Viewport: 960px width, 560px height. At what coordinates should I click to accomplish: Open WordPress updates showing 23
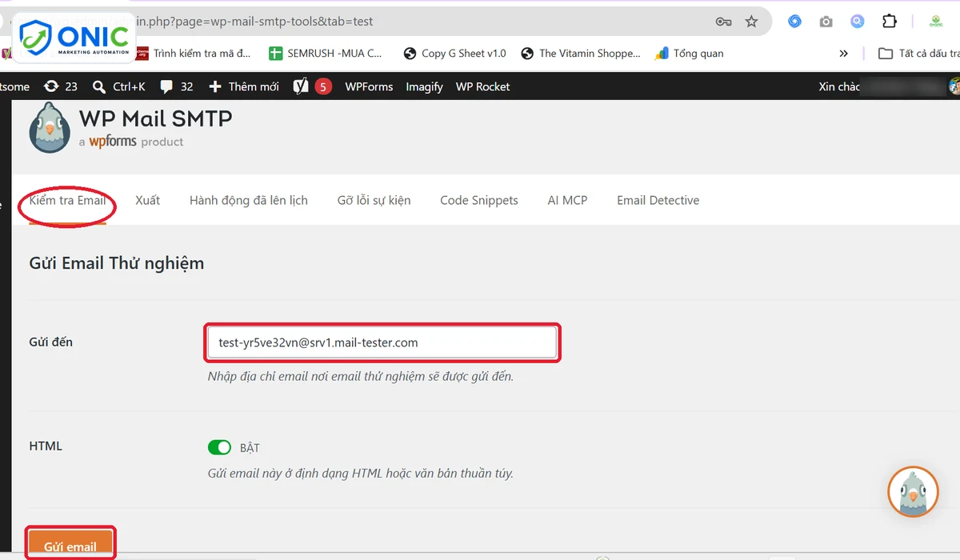(61, 86)
